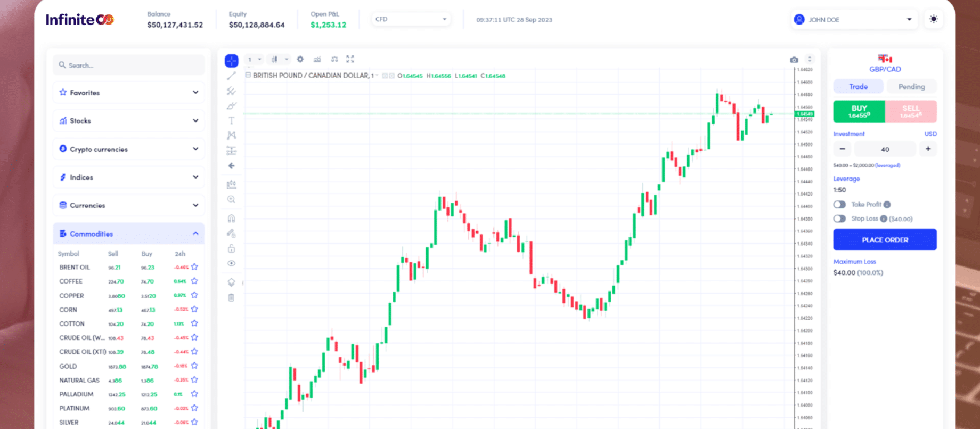Viewport: 980px width, 429px height.
Task: Click the green BUY button
Action: coord(859,111)
